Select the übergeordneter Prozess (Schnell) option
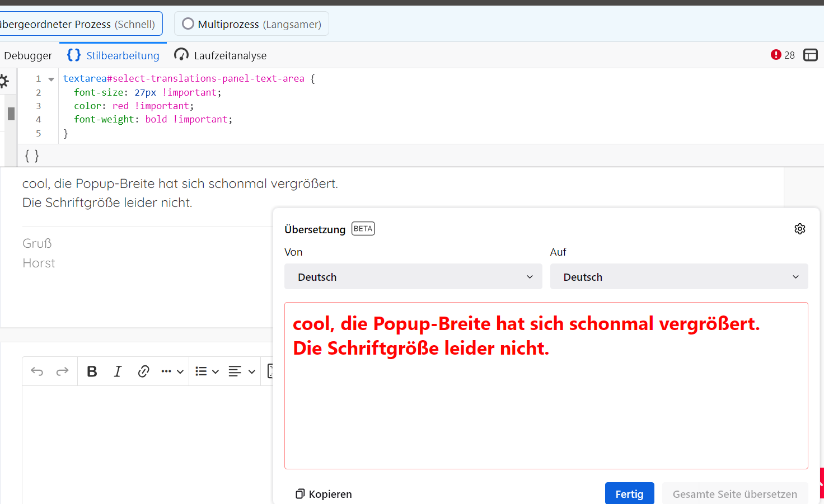Image resolution: width=824 pixels, height=504 pixels. 78,24
